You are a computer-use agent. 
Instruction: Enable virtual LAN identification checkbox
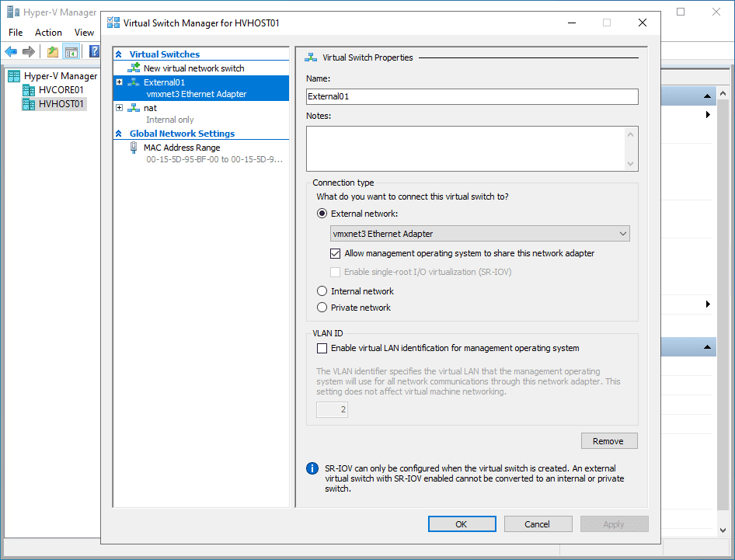(x=322, y=348)
